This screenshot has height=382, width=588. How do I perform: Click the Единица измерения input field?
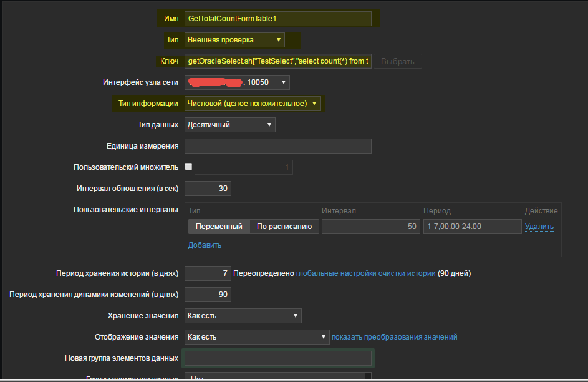coord(278,146)
